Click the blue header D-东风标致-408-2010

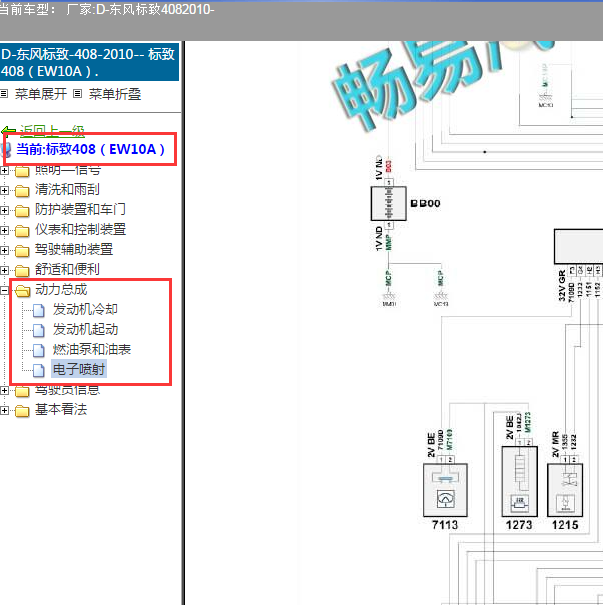(x=89, y=62)
